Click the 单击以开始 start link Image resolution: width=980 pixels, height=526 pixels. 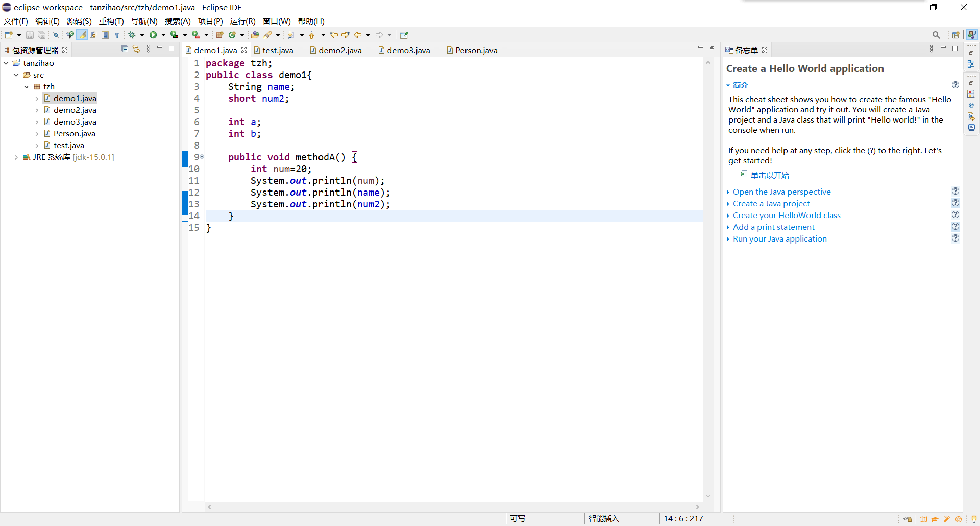(769, 175)
